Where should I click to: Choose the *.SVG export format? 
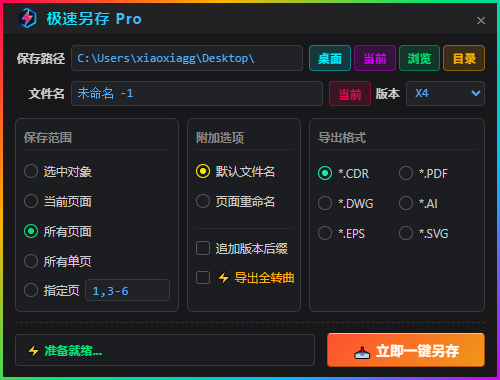(406, 233)
